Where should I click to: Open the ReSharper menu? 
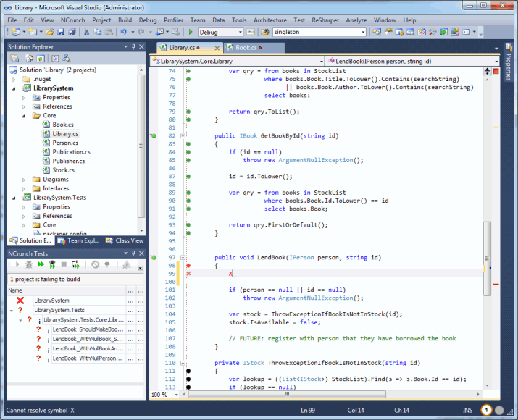[325, 20]
